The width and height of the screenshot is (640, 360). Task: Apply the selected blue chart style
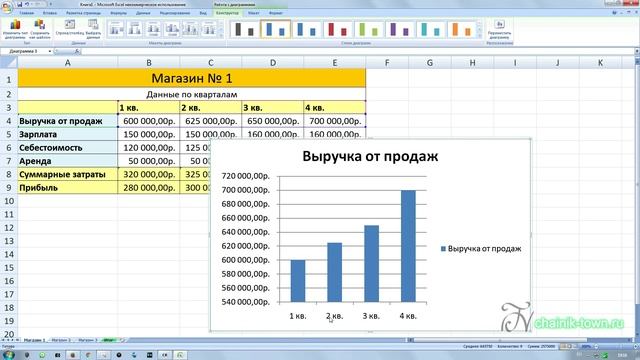[276, 29]
